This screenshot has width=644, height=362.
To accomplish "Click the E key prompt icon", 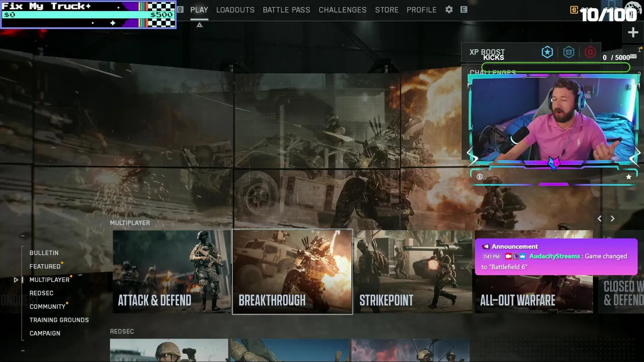I will tap(464, 10).
